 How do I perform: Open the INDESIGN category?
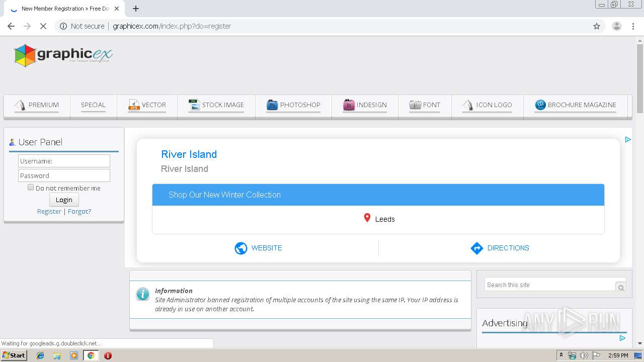click(365, 105)
